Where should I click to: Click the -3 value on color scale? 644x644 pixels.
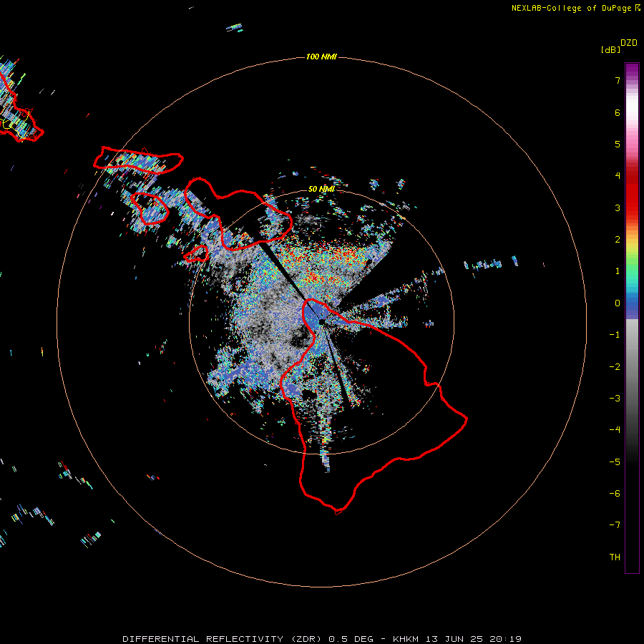click(x=615, y=399)
